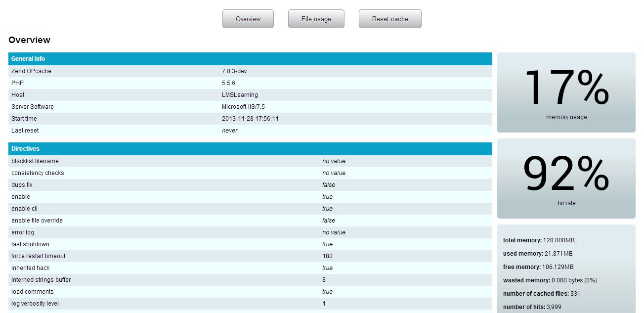Open the Overview page button

pos(248,19)
